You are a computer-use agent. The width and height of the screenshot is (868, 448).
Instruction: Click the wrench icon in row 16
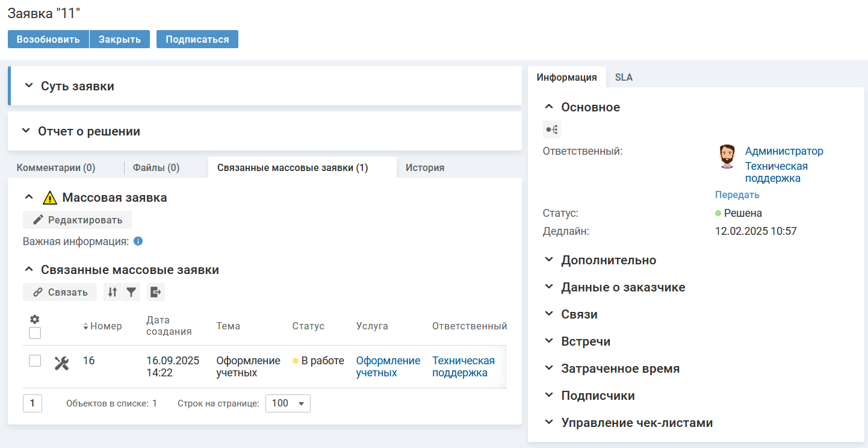tap(61, 363)
